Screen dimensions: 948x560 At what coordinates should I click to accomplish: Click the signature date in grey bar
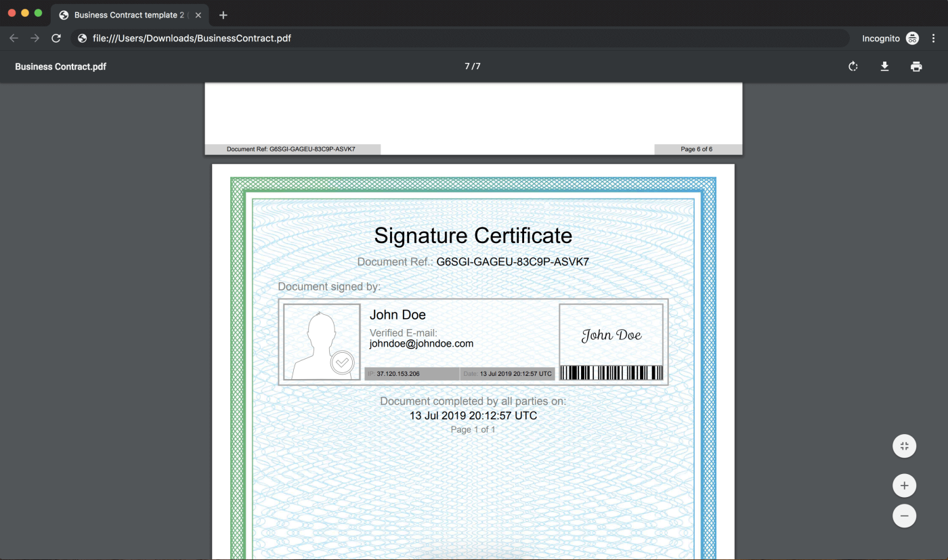point(516,374)
